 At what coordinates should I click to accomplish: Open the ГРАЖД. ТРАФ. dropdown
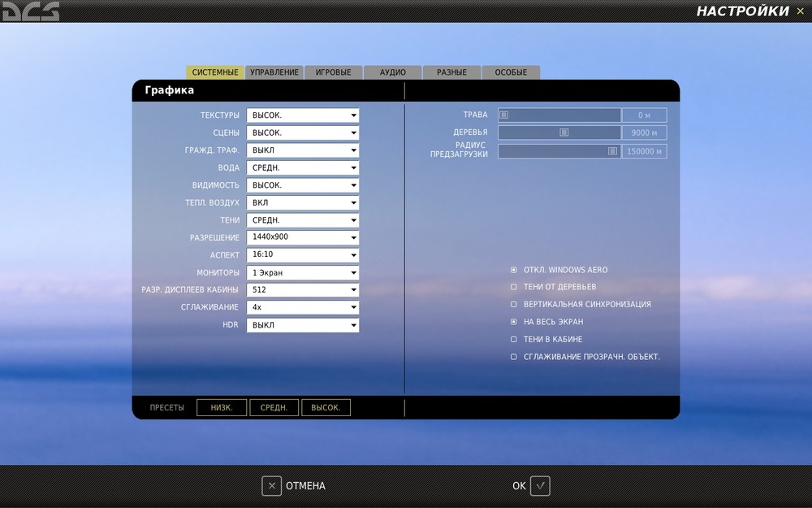pyautogui.click(x=302, y=150)
